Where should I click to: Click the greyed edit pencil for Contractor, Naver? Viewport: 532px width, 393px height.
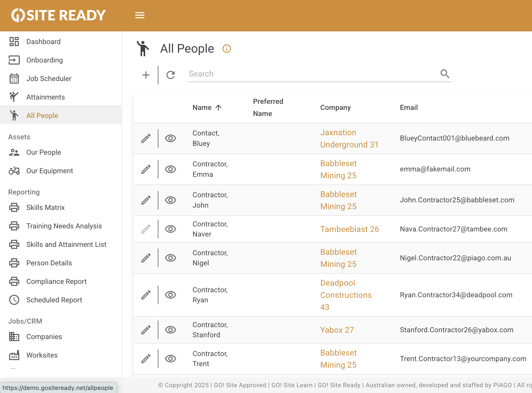point(146,229)
